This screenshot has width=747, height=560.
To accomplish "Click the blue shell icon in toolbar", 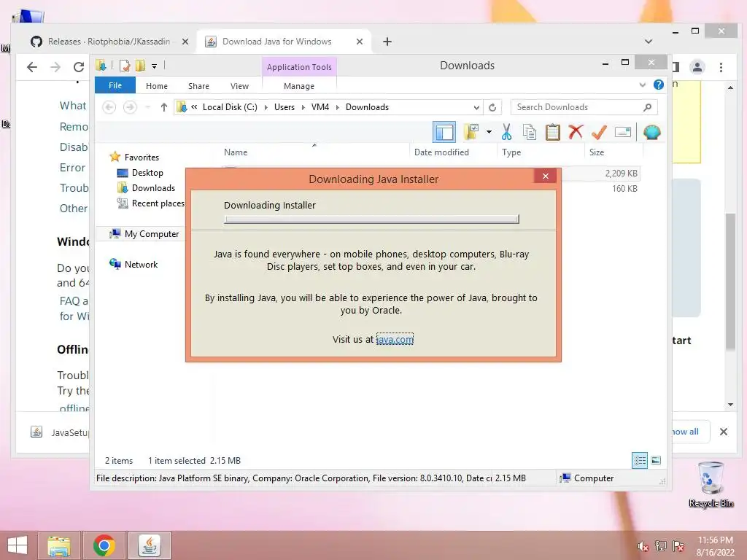I will 651,132.
